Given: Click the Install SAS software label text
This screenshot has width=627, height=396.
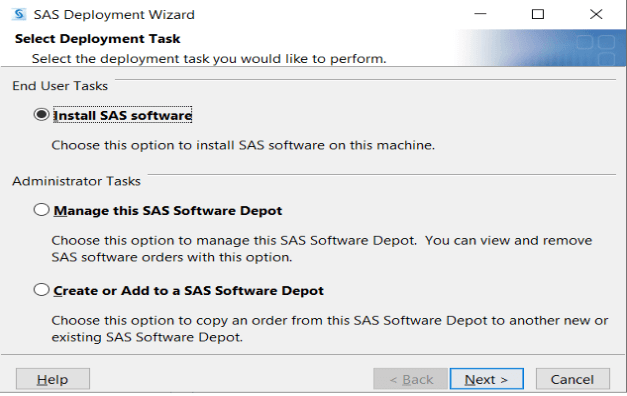Looking at the screenshot, I should [x=122, y=115].
